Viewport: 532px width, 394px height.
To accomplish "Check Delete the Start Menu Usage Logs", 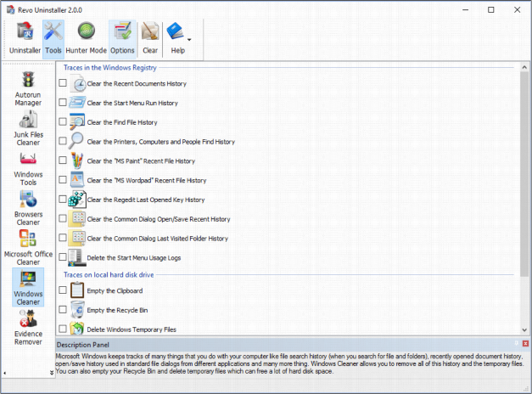I will (x=63, y=257).
